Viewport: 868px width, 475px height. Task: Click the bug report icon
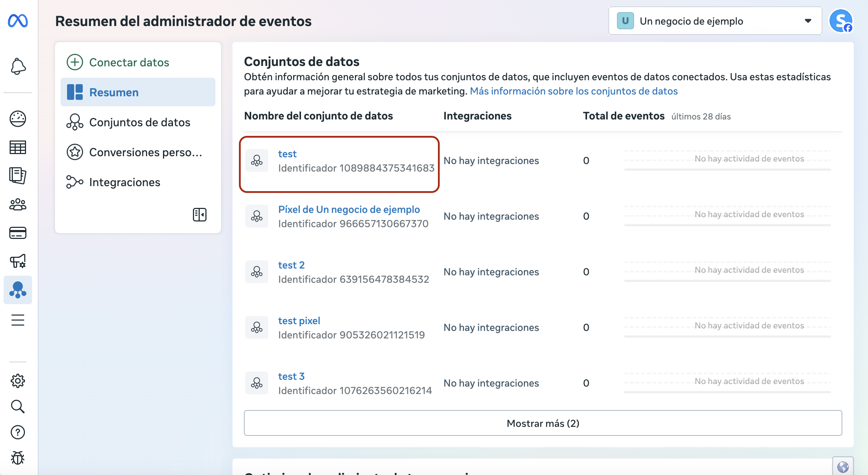click(x=18, y=458)
